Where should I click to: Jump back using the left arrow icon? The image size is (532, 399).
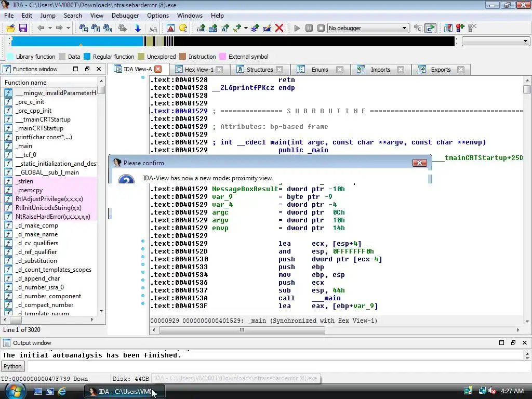click(41, 28)
